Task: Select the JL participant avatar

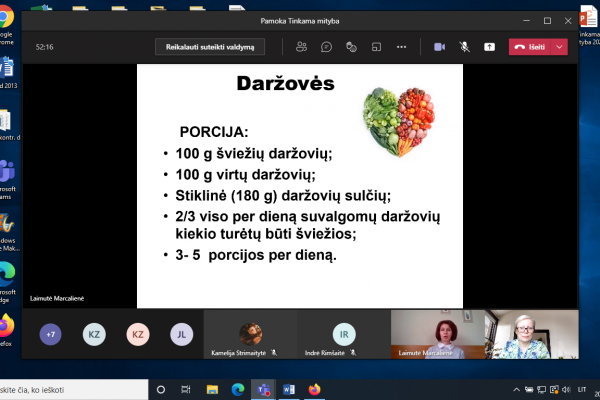Action: (182, 335)
